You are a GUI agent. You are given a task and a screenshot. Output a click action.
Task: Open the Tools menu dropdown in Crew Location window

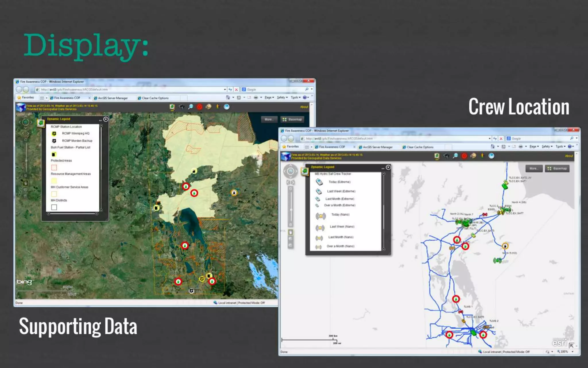point(561,147)
